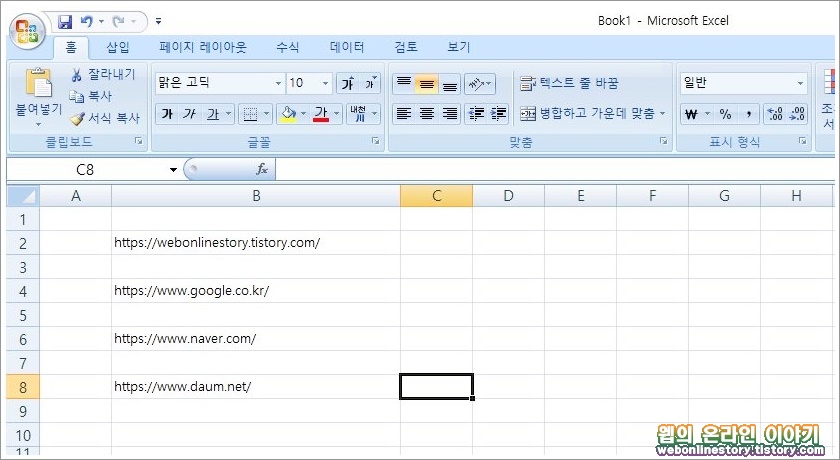Click the Select All corner button

tap(23, 196)
